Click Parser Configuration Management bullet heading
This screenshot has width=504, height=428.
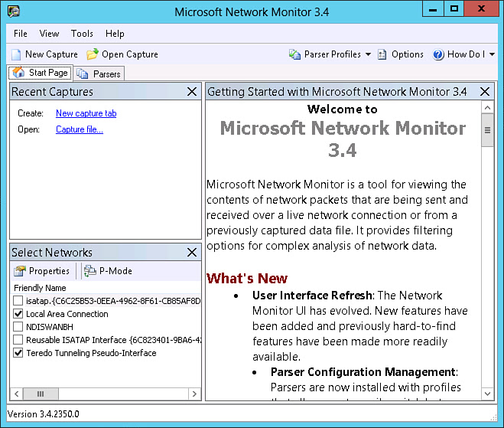coord(363,372)
